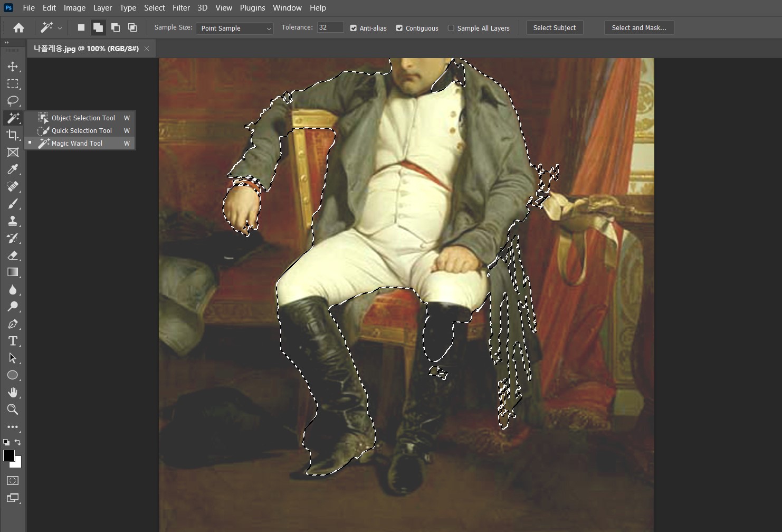Enable Sample All Layers checkbox
782x532 pixels.
(451, 28)
